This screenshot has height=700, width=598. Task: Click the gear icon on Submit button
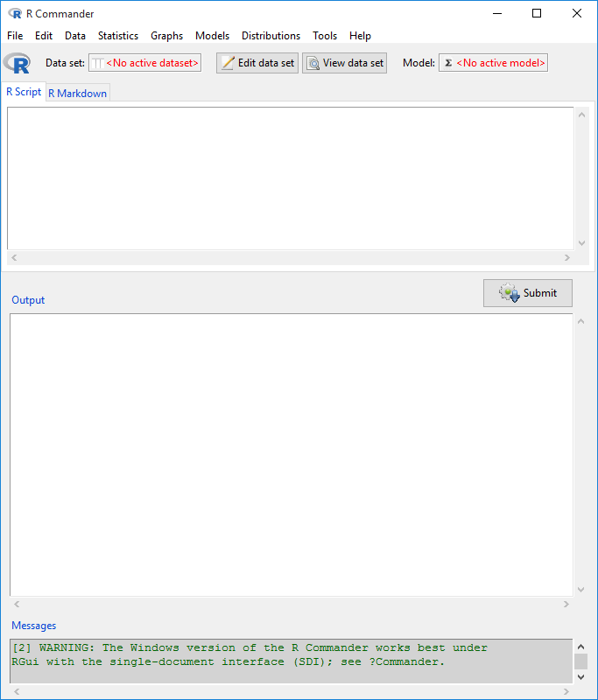click(x=509, y=293)
